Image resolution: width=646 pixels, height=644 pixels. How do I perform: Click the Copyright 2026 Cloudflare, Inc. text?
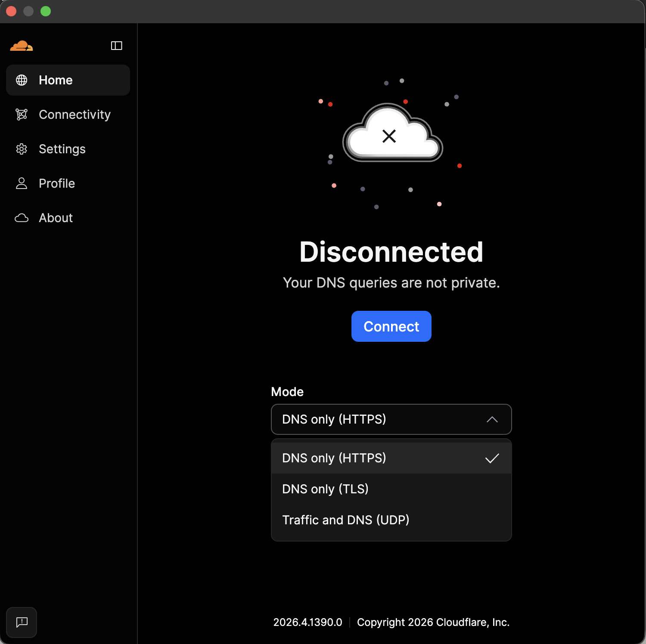tap(433, 622)
